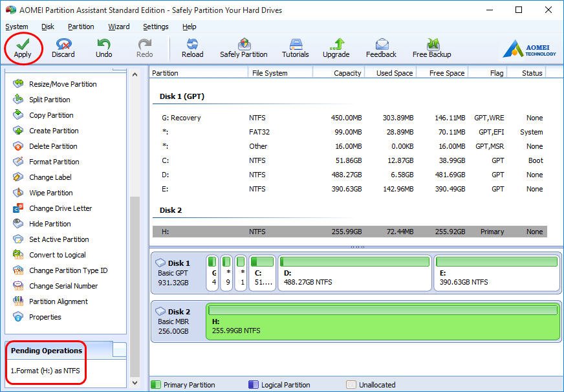This screenshot has height=392, width=564.
Task: Open the Help menu
Action: pyautogui.click(x=190, y=27)
